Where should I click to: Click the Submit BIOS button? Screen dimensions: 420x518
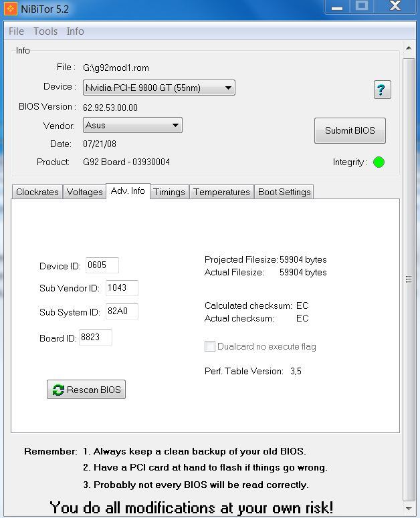[350, 130]
